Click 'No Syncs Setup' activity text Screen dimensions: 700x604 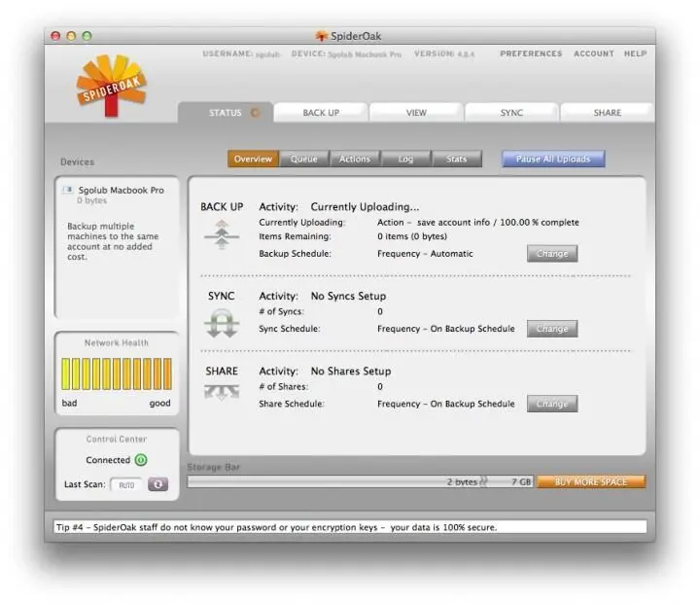point(348,297)
